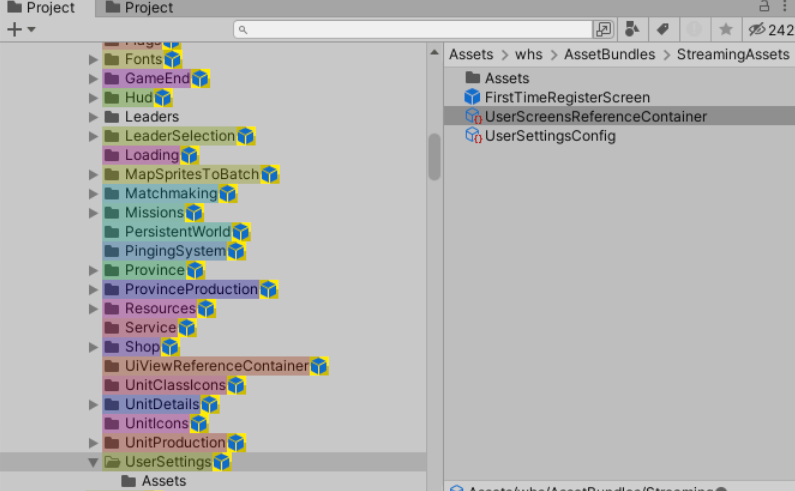
Task: Toggle hidden packages visibility eye icon
Action: (757, 29)
